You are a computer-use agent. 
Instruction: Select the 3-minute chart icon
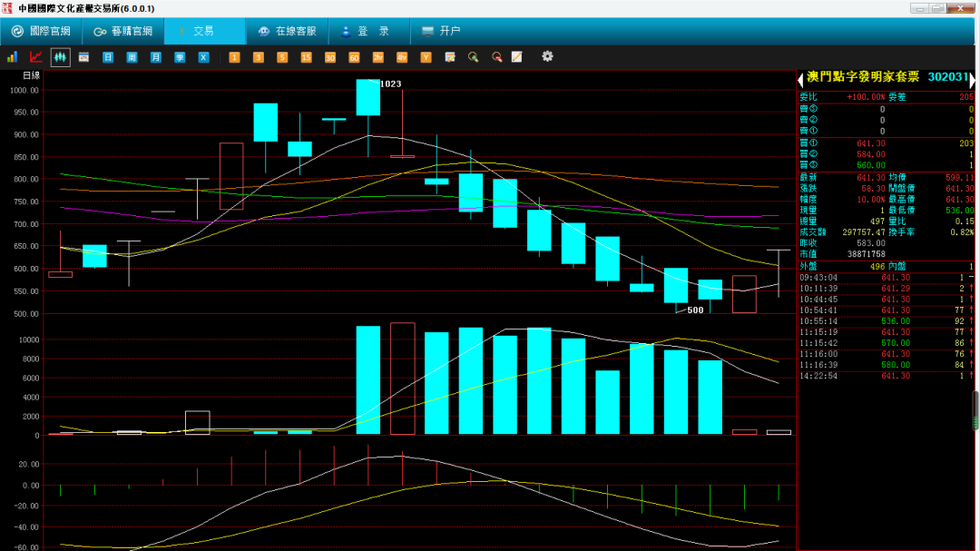[258, 57]
